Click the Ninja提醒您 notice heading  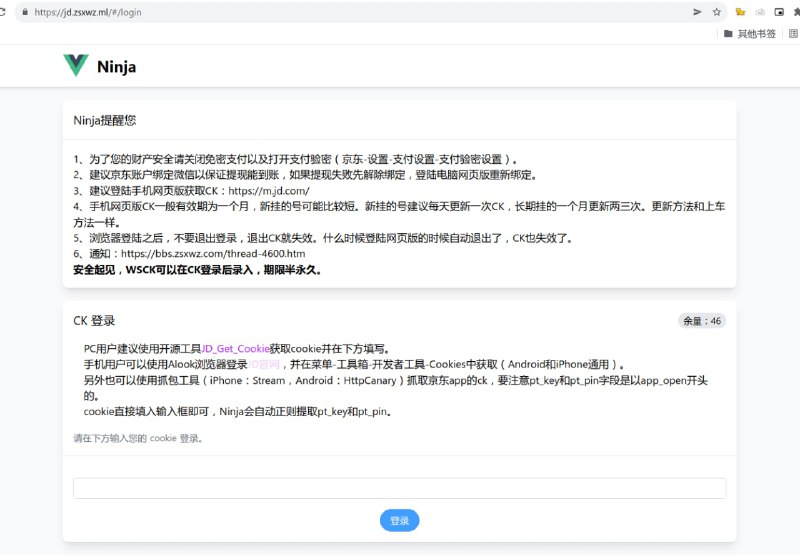(105, 120)
